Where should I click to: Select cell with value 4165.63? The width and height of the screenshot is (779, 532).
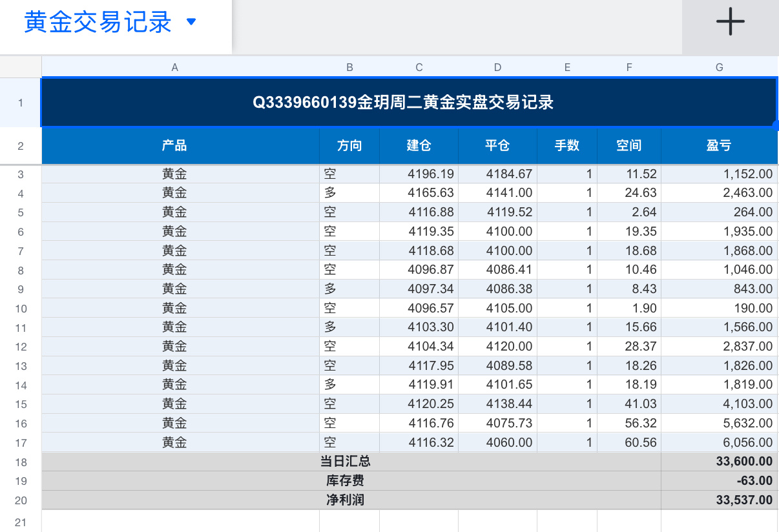point(419,192)
